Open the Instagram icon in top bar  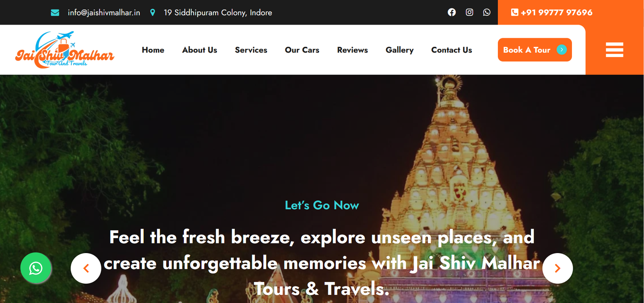point(469,12)
